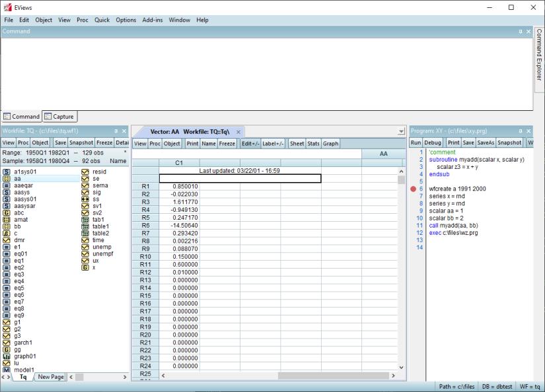Screen dimensions: 545x392
Task: Click the vector grid vertical scrollbar thumb
Action: pyautogui.click(x=401, y=180)
